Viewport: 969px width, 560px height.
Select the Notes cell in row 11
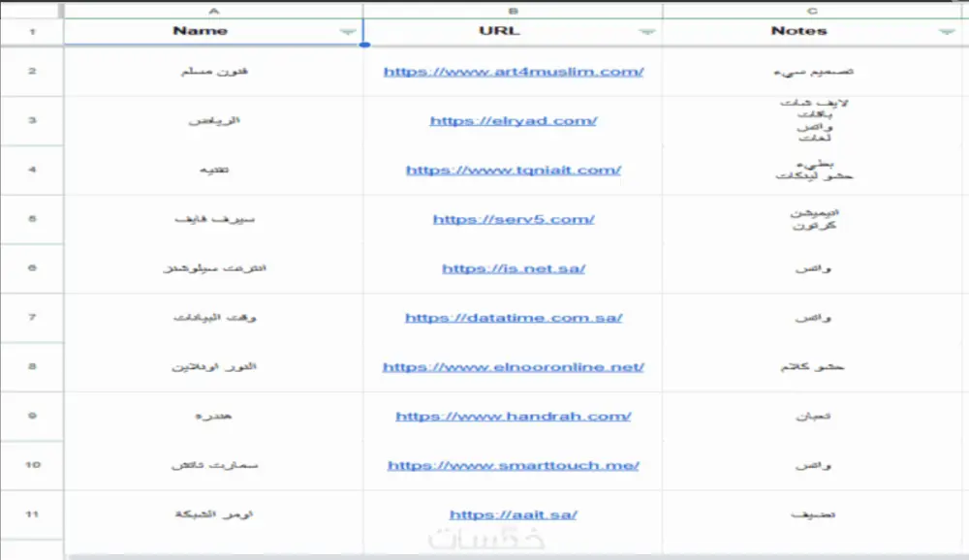[x=813, y=513]
